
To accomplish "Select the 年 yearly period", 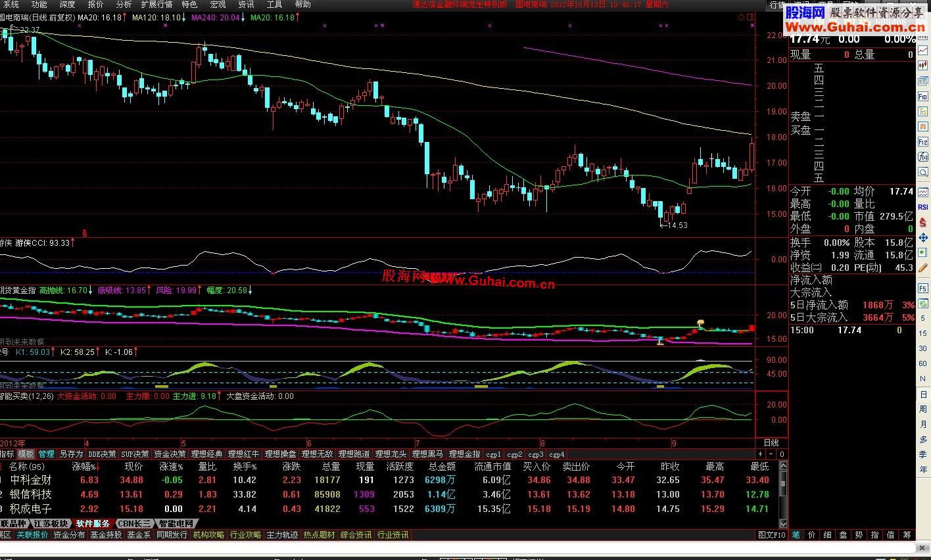I will (923, 469).
